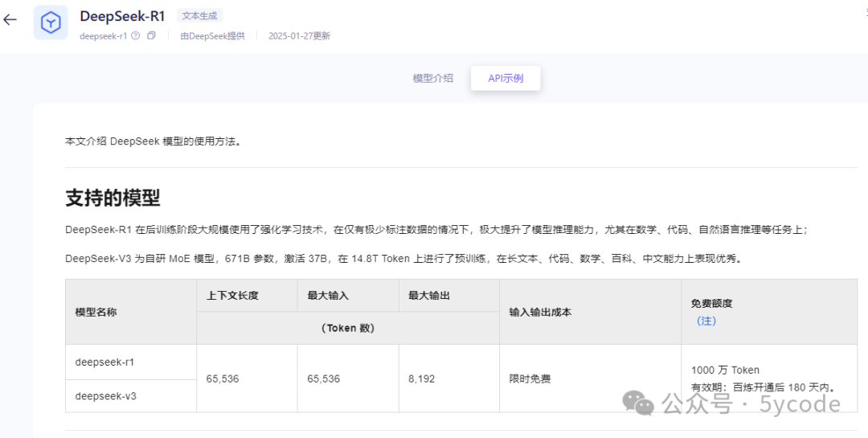868x438 pixels.
Task: Click the 8,192 max output value
Action: [421, 379]
